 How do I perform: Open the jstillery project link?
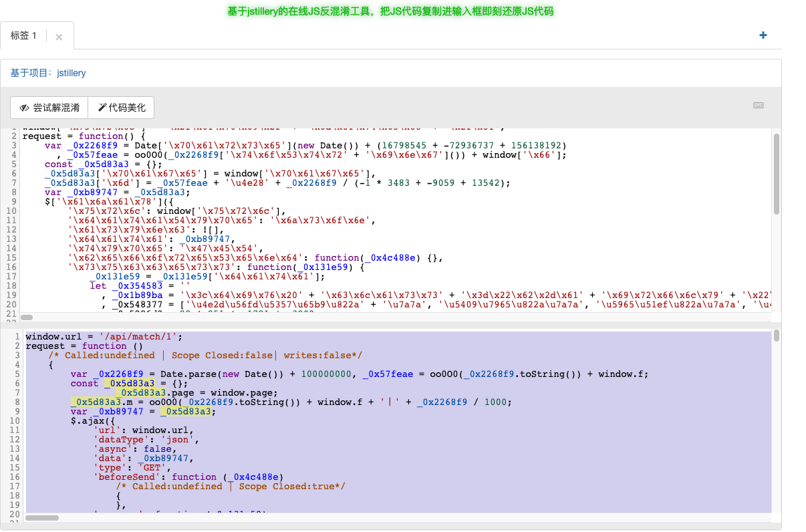(72, 73)
